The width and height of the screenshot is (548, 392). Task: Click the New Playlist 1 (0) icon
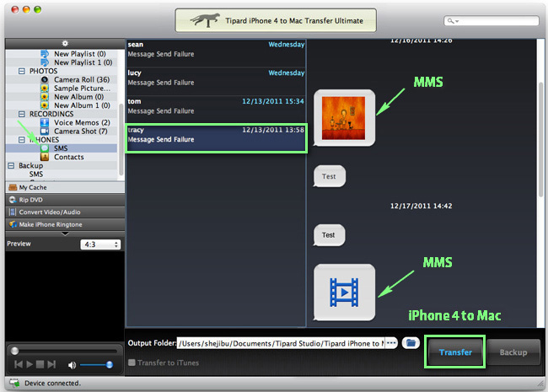coord(45,62)
